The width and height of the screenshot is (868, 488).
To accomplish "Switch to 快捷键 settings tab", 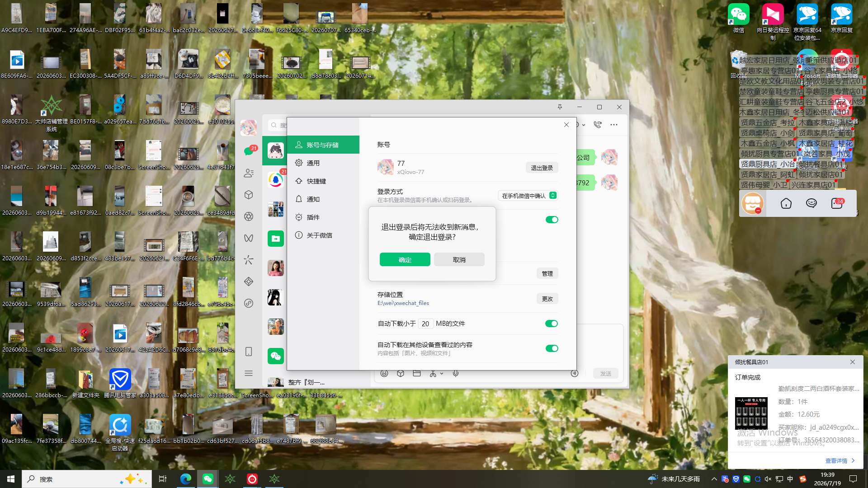I will 323,181.
